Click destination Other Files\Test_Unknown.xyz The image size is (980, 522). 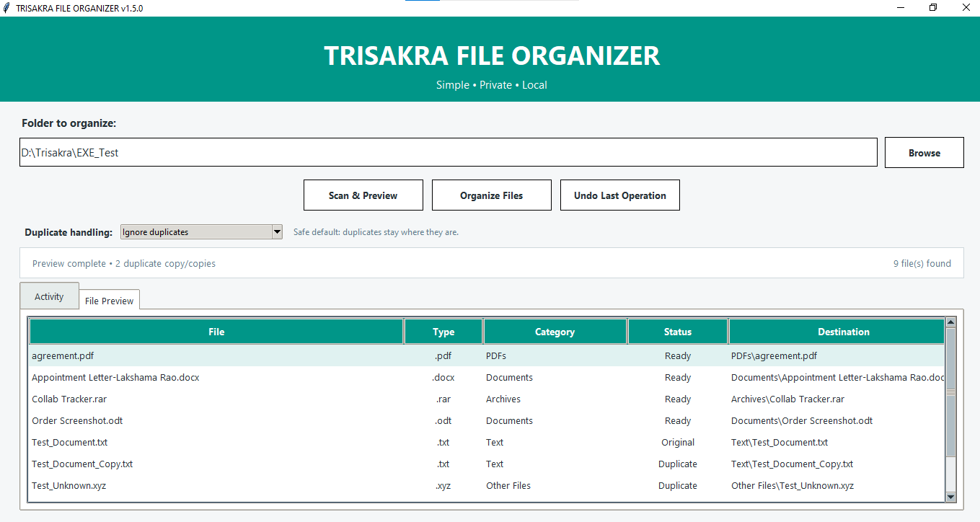[792, 485]
